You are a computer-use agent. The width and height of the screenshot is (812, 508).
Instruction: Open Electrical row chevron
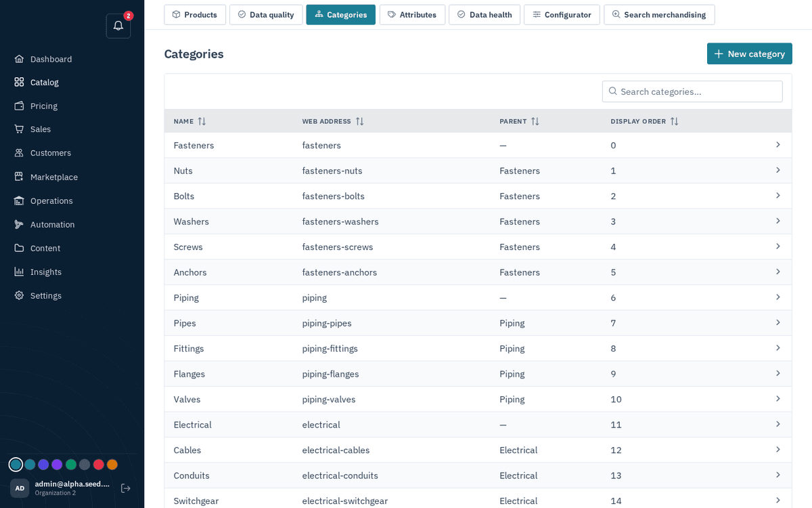tap(778, 424)
